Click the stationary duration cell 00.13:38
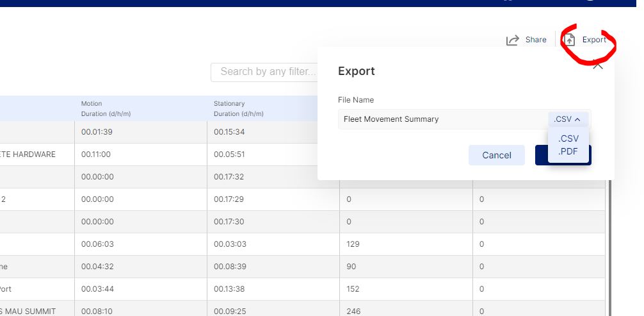This screenshot has height=316, width=644. [230, 289]
